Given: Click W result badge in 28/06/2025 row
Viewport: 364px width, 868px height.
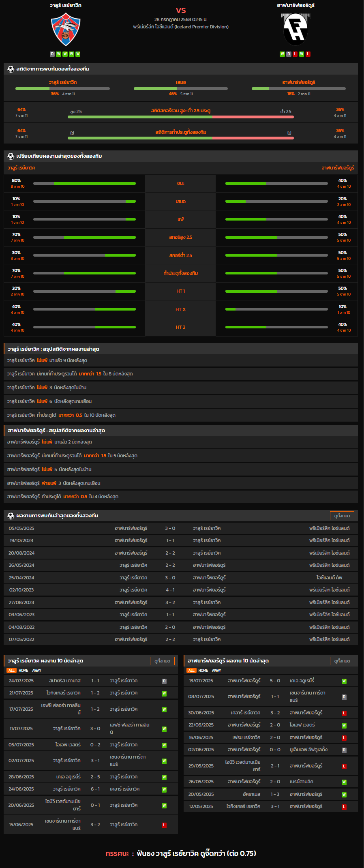Looking at the screenshot, I should [x=164, y=777].
